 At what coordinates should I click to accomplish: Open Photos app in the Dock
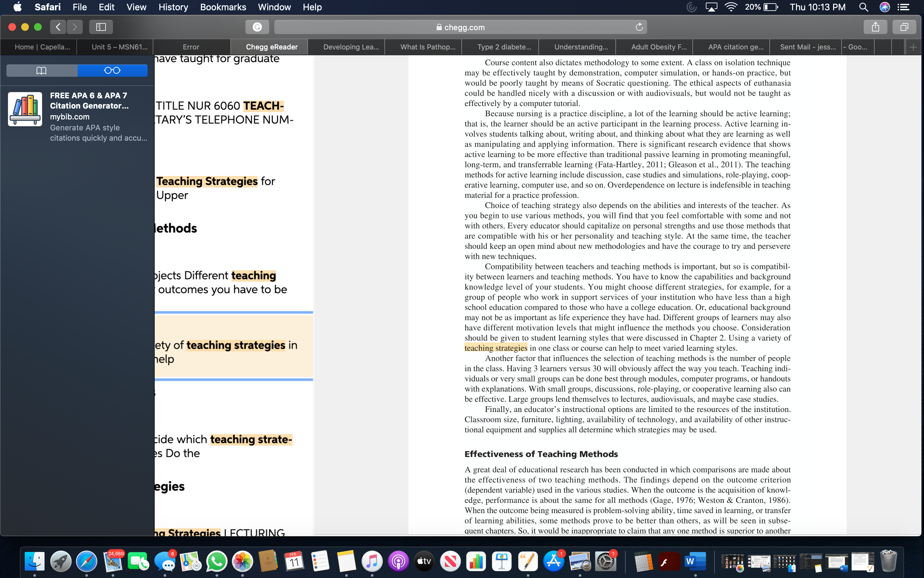243,561
